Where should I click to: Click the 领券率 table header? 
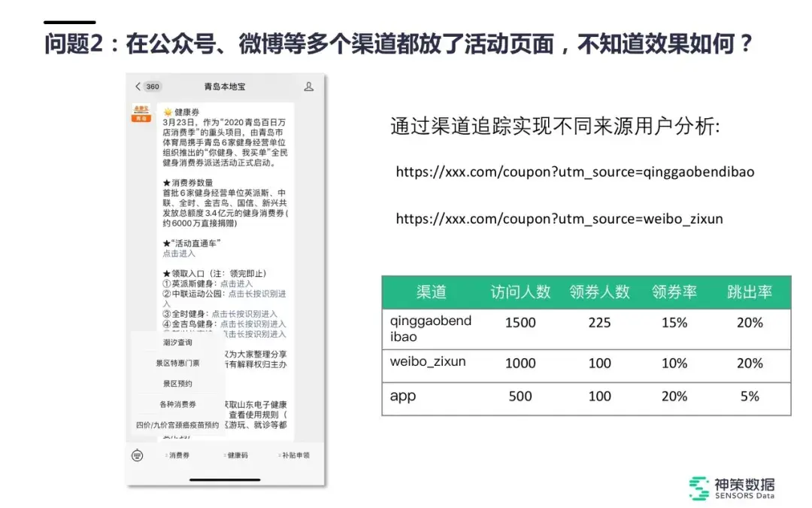point(674,292)
